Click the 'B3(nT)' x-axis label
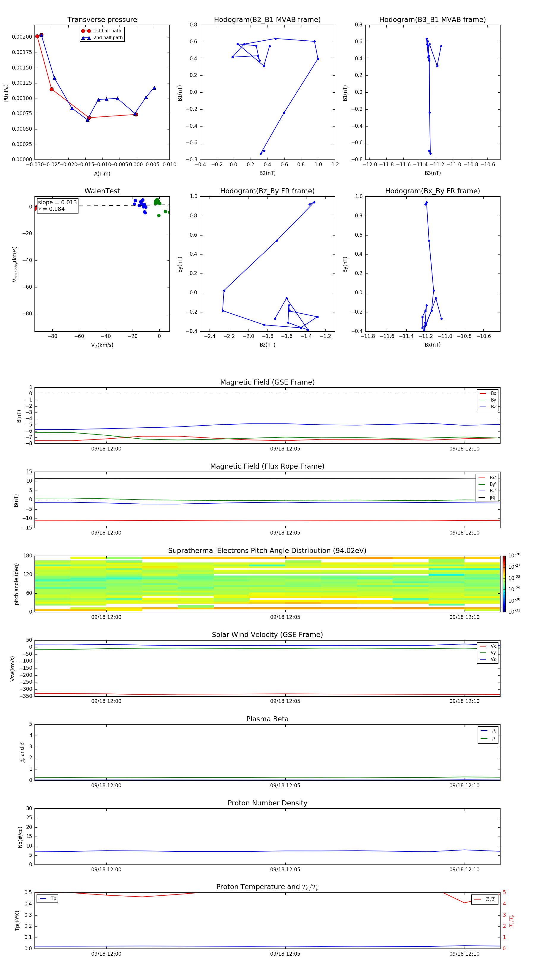 click(x=432, y=173)
